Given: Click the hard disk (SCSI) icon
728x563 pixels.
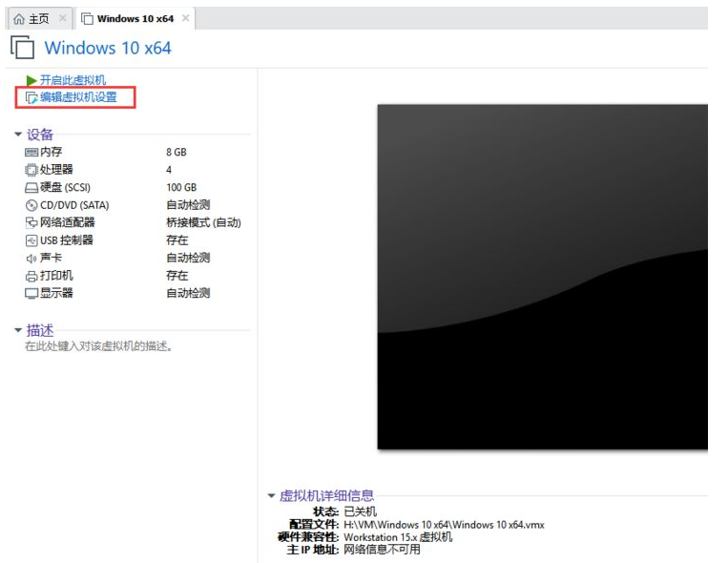Looking at the screenshot, I should (31, 188).
